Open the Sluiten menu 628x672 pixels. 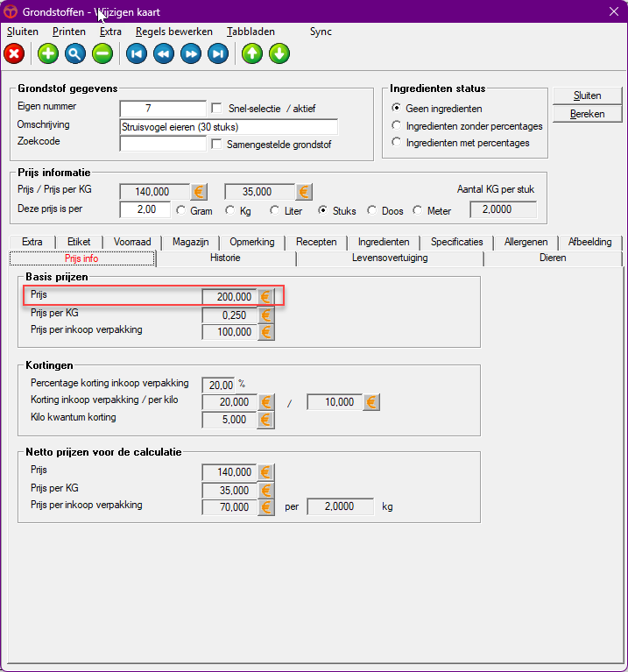pos(23,32)
